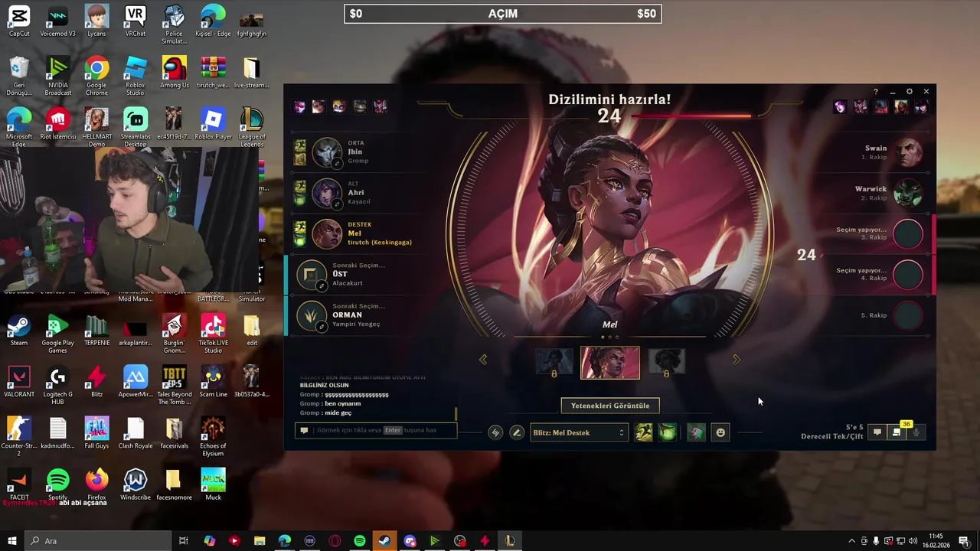Viewport: 980px width, 551px height.
Task: Click the AÇIM donation goal bar
Action: pyautogui.click(x=503, y=14)
